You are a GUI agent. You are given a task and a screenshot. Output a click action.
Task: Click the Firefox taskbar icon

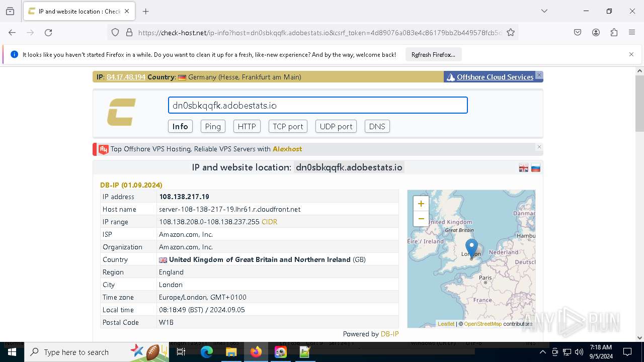point(256,352)
